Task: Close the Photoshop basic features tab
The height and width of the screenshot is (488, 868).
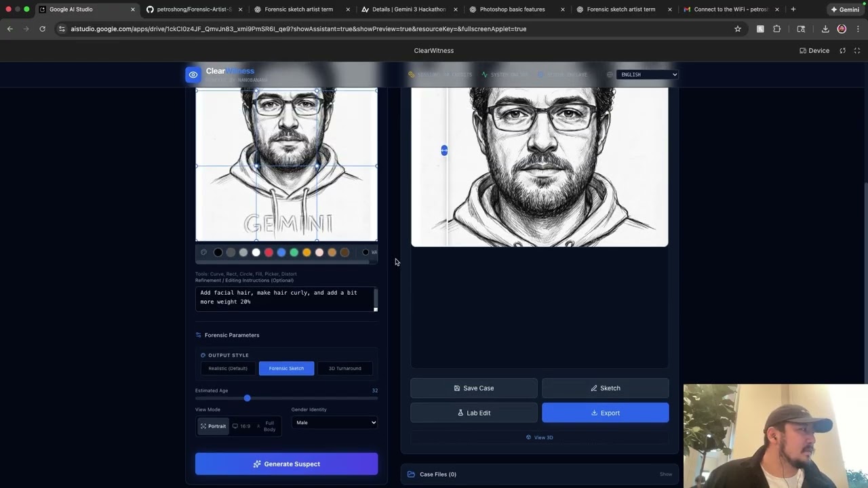Action: coord(562,9)
